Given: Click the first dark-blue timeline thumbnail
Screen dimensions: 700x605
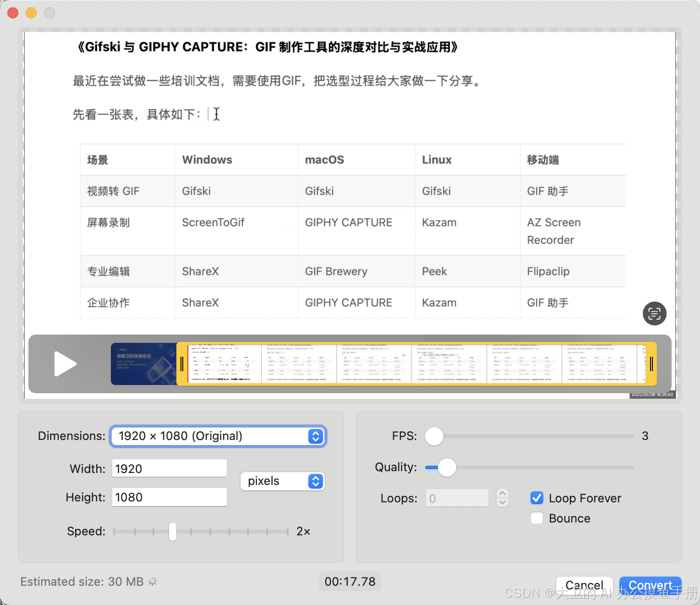Looking at the screenshot, I should pos(143,364).
